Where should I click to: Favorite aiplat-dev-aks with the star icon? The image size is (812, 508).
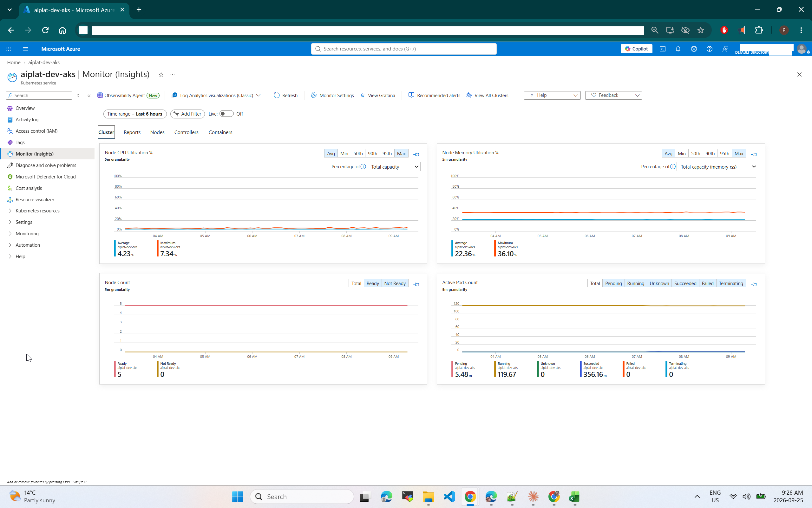click(161, 75)
